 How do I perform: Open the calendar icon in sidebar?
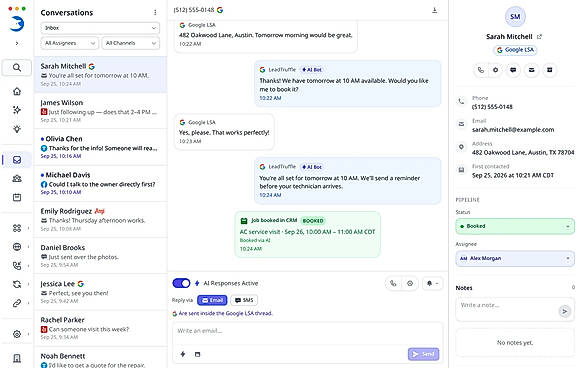click(x=17, y=197)
